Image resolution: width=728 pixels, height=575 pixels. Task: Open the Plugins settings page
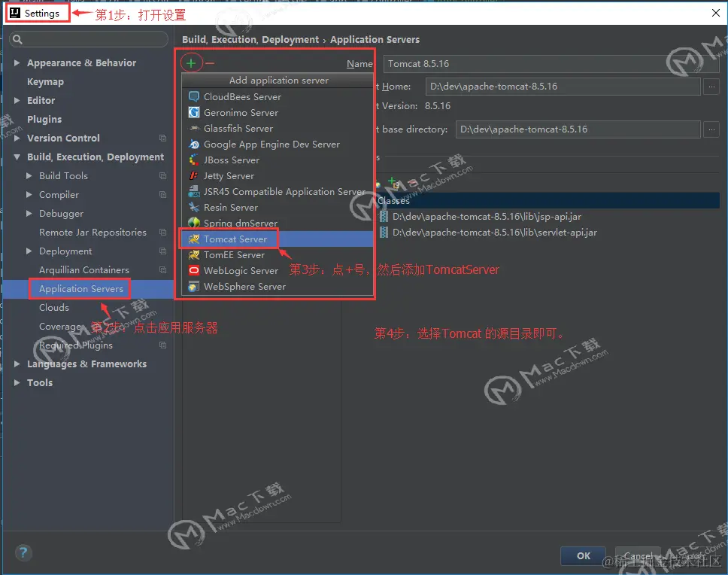44,120
